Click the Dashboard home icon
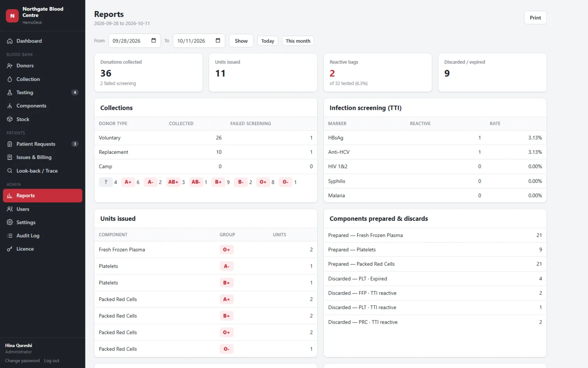 (x=10, y=41)
